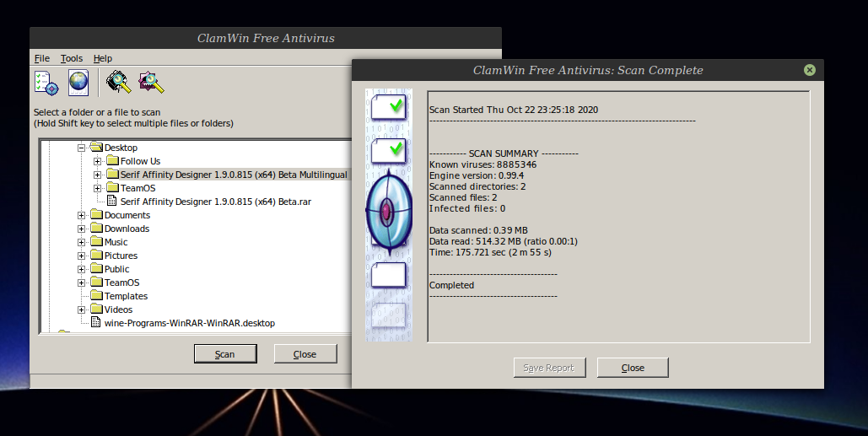Expand the Pictures folder
The height and width of the screenshot is (436, 868).
tap(81, 256)
